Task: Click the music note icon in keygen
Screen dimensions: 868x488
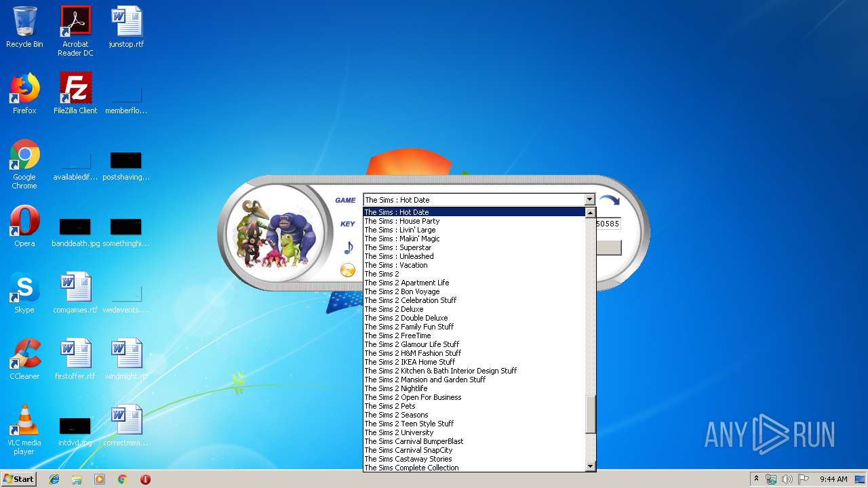Action: click(x=348, y=247)
